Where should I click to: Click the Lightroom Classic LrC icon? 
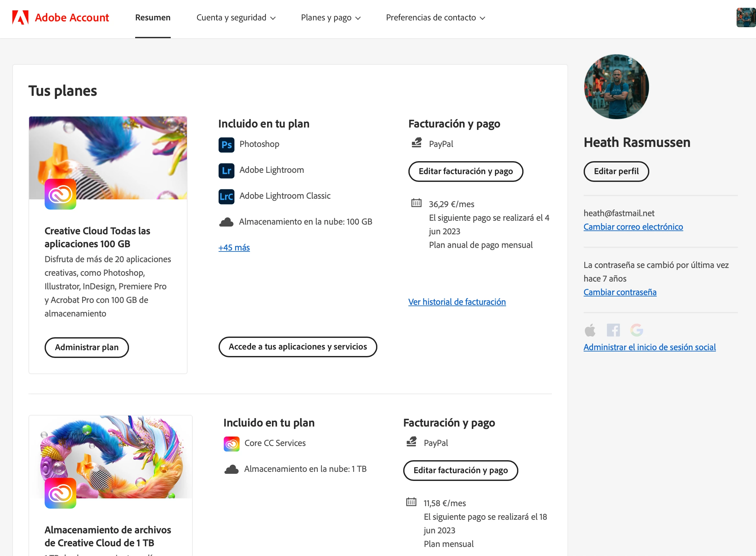click(x=226, y=196)
